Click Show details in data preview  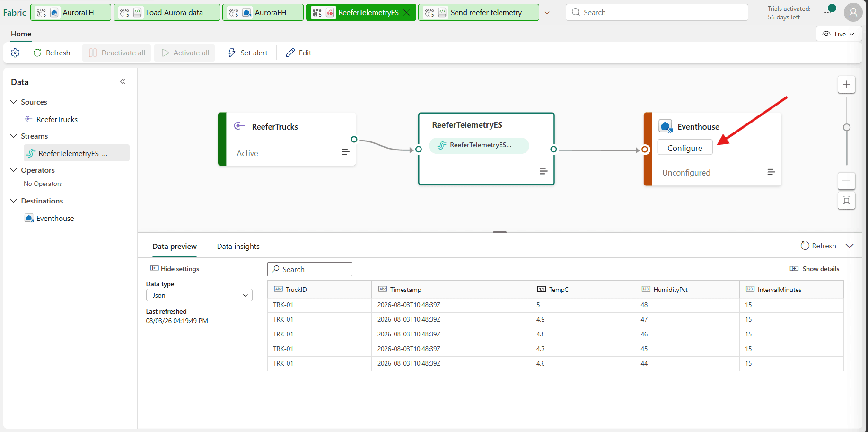(x=815, y=269)
